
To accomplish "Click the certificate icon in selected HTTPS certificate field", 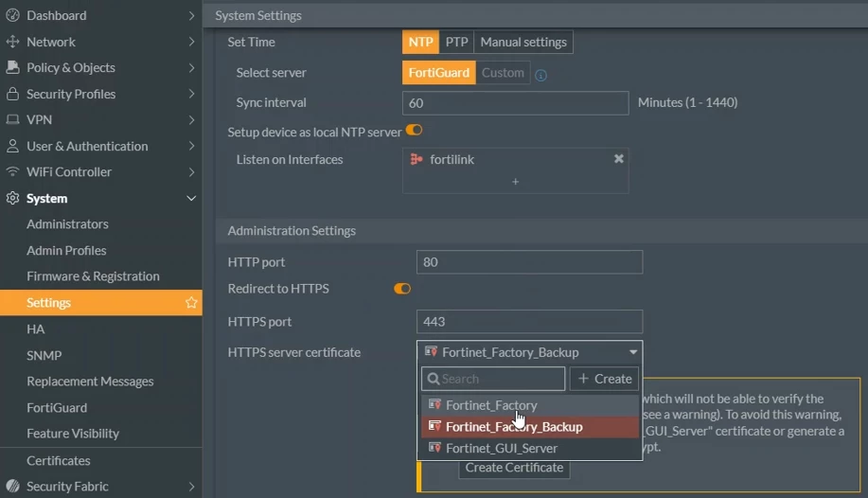I will tap(431, 352).
